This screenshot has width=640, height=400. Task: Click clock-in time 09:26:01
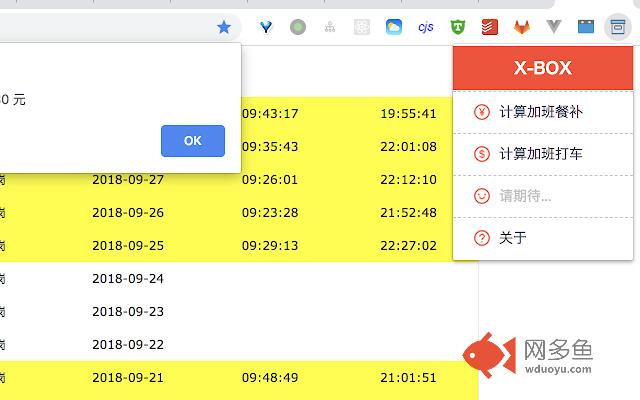[270, 180]
